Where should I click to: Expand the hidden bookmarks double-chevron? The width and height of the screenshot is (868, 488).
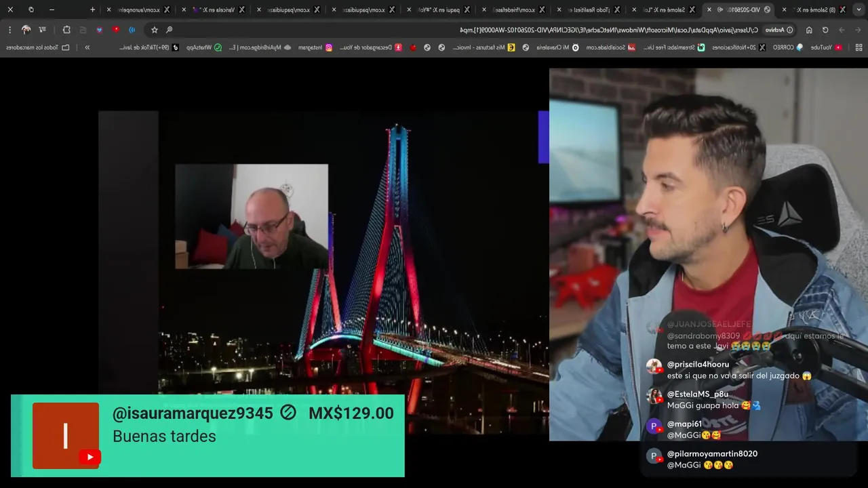tap(87, 47)
